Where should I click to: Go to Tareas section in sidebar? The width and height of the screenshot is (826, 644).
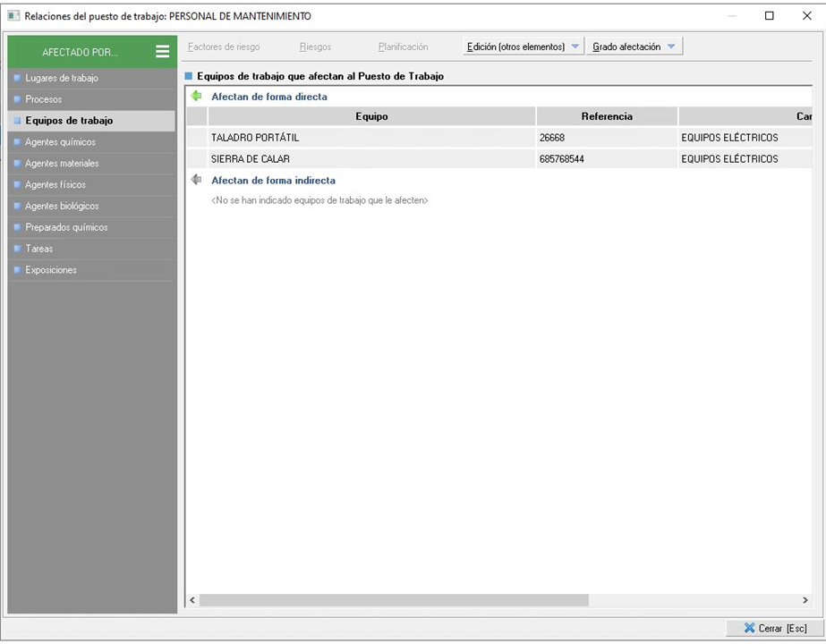[39, 249]
